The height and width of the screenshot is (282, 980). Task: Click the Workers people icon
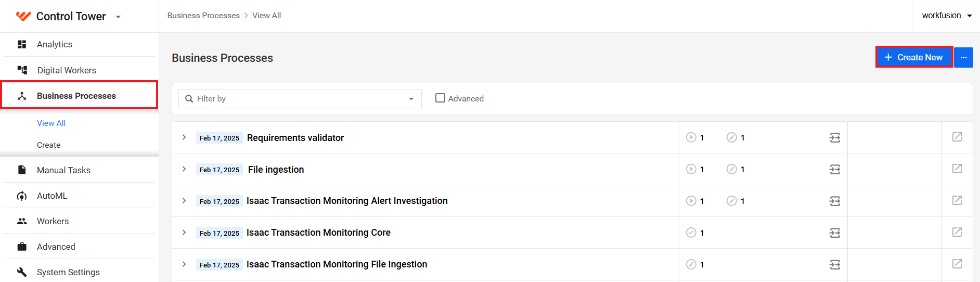22,221
